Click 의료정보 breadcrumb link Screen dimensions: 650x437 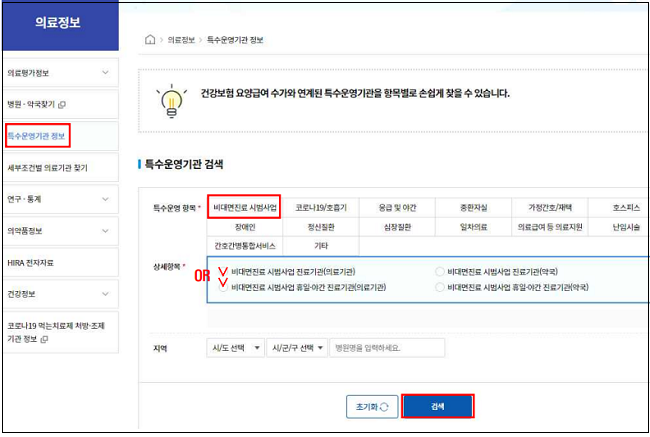pyautogui.click(x=181, y=40)
